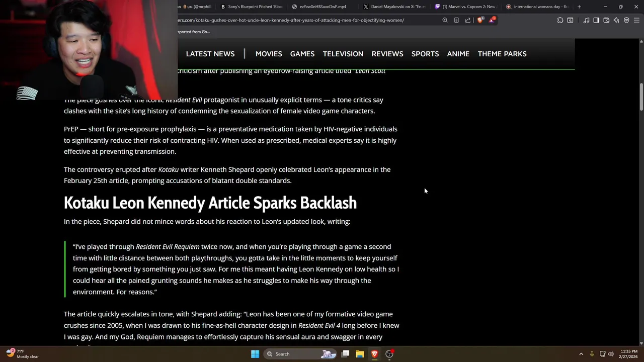The image size is (644, 362).
Task: Open OBS Studio icon in taskbar
Action: tap(389, 354)
